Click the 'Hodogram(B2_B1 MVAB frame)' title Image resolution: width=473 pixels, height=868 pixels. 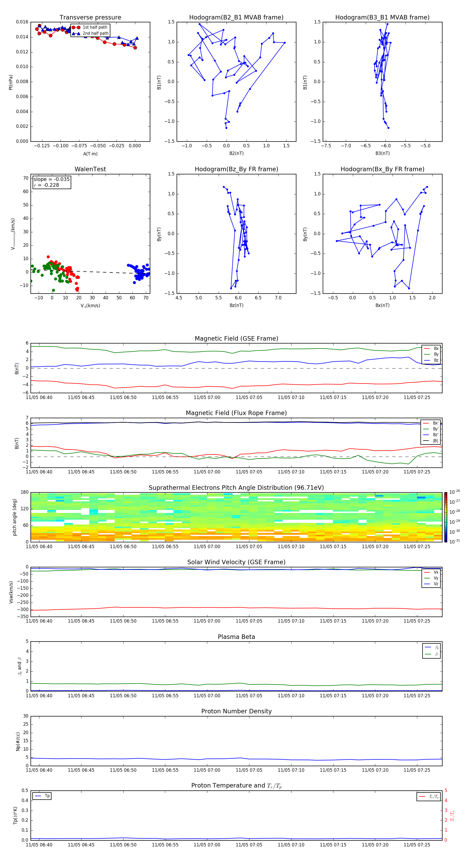(x=236, y=18)
